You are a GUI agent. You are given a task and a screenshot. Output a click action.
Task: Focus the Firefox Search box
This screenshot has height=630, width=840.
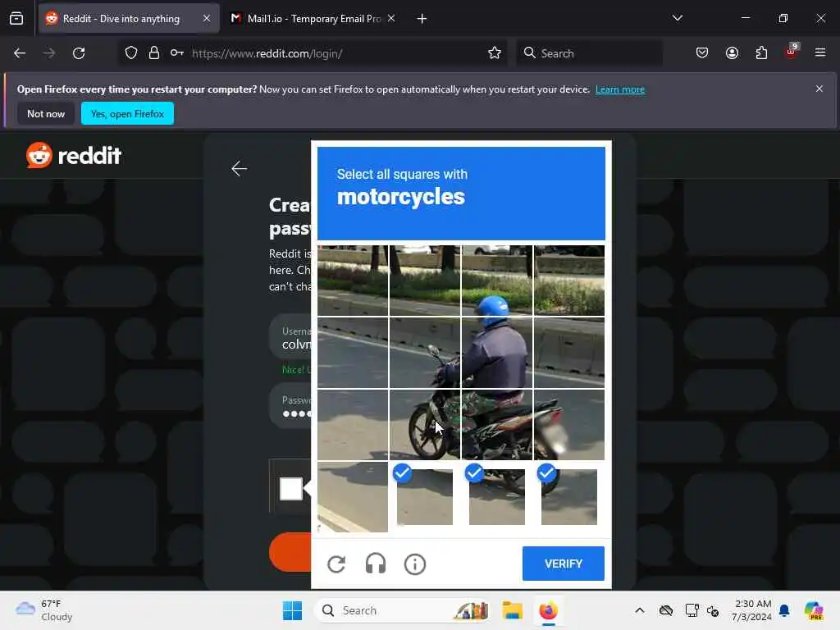(x=589, y=53)
